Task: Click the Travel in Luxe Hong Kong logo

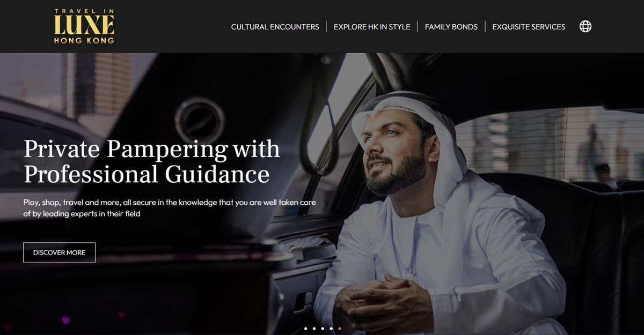Action: click(x=84, y=26)
